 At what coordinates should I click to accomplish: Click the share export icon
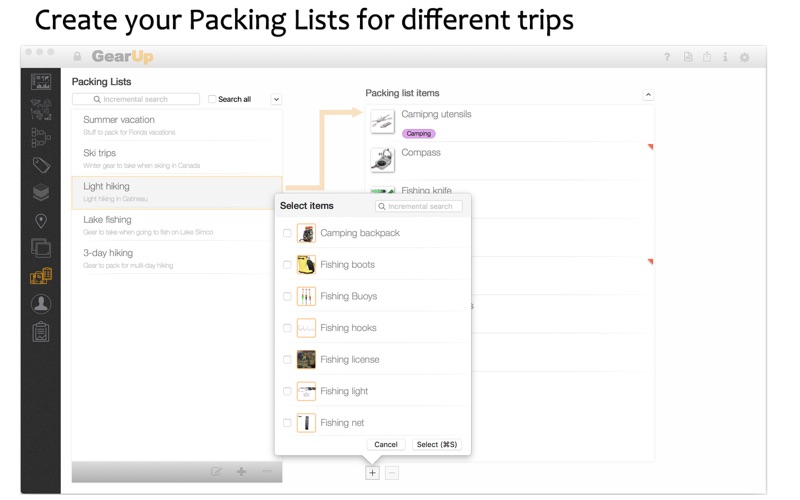(707, 57)
